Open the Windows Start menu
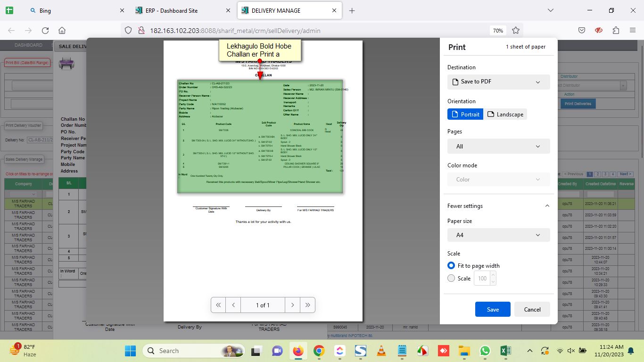 pyautogui.click(x=131, y=351)
